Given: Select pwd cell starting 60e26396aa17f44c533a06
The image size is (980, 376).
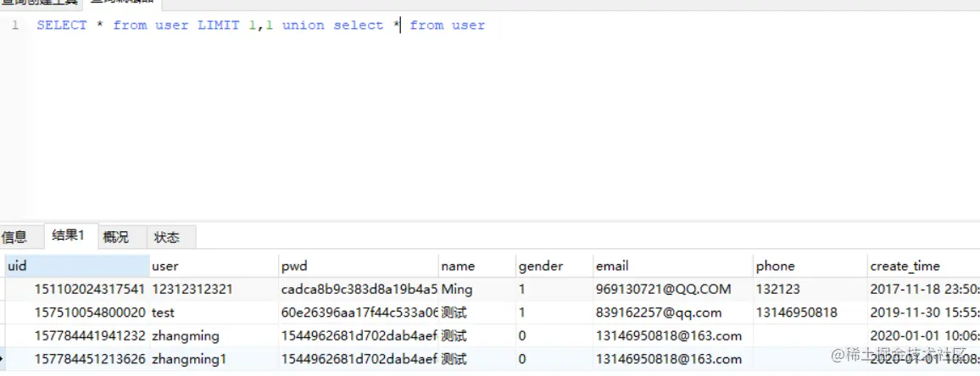Looking at the screenshot, I should pyautogui.click(x=359, y=312).
